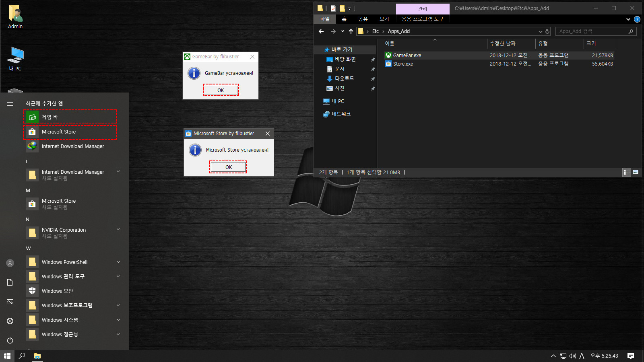This screenshot has width=644, height=362.
Task: Open taskbar search magnifier
Action: tap(22, 356)
